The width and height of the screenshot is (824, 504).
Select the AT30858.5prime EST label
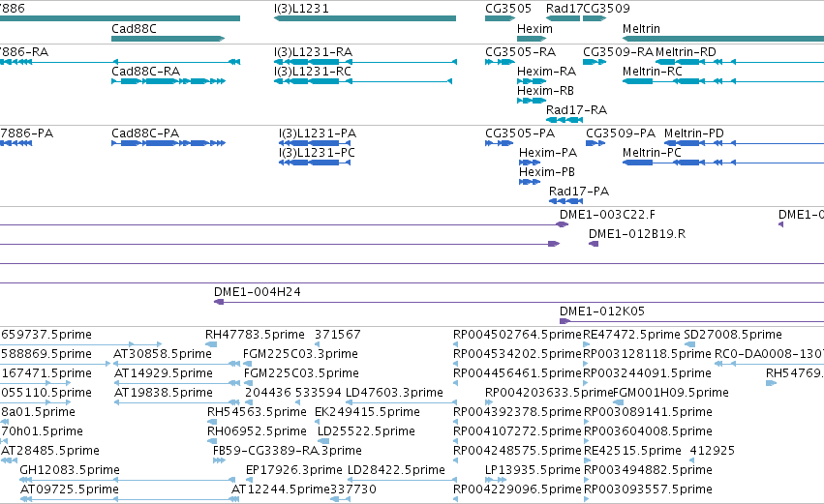[x=163, y=354]
